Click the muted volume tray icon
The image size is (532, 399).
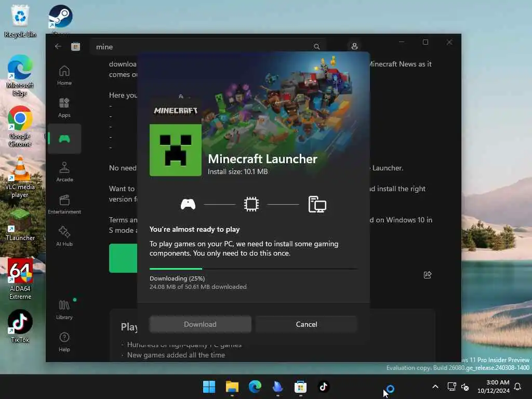point(465,387)
